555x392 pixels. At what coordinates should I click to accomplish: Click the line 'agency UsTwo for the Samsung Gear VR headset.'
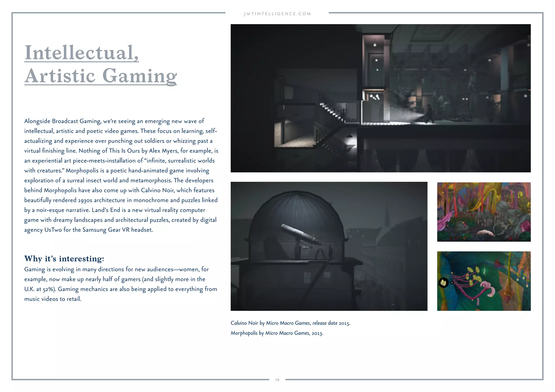(x=89, y=230)
